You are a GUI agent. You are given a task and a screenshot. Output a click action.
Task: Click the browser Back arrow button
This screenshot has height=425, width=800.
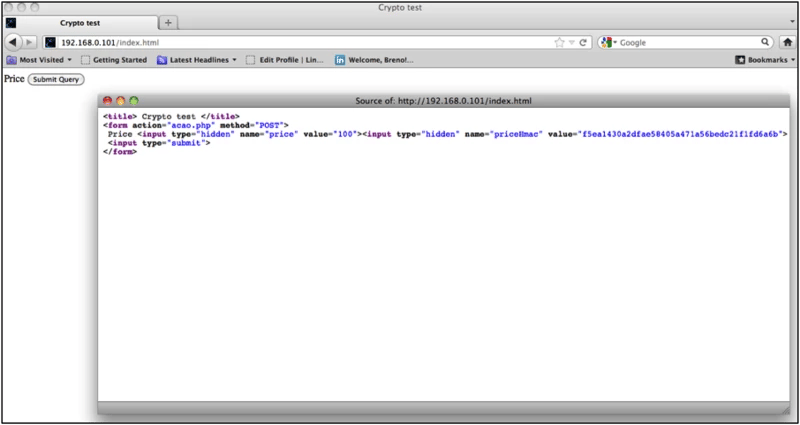pyautogui.click(x=14, y=42)
